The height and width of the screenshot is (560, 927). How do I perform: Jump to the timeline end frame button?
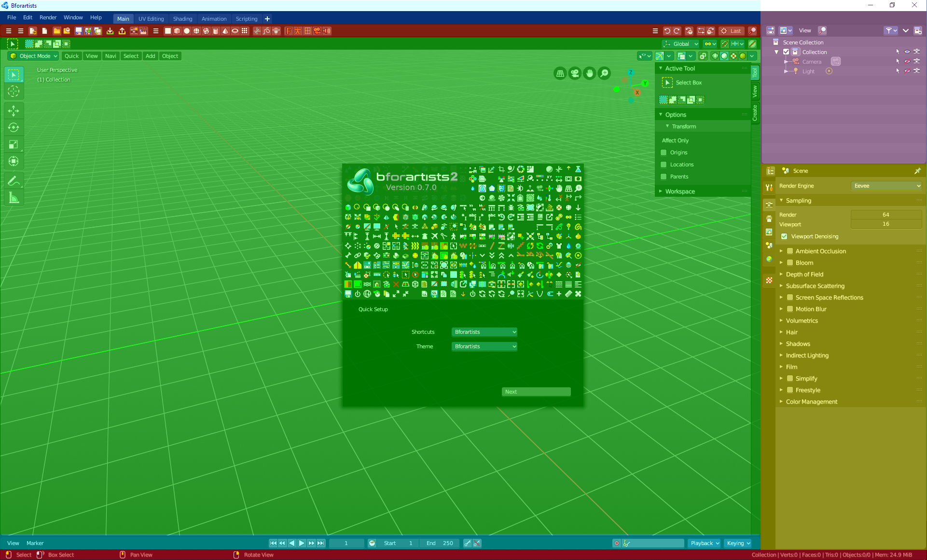[x=321, y=543]
